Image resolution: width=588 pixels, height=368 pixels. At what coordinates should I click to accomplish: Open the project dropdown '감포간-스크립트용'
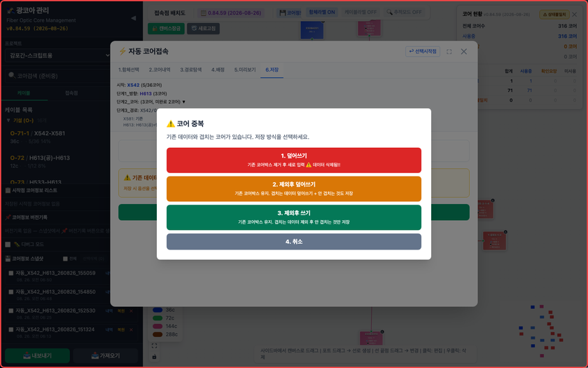coord(58,55)
